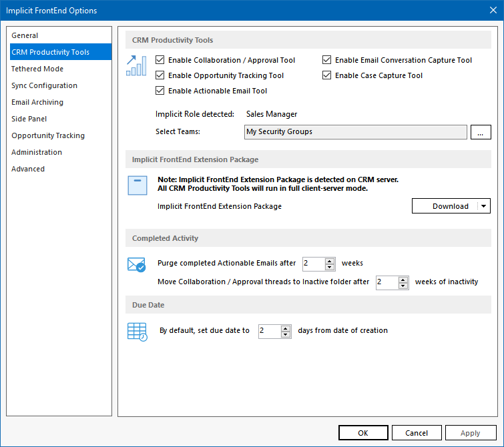The width and height of the screenshot is (504, 447).
Task: Switch to Sync Configuration section
Action: [x=44, y=85]
